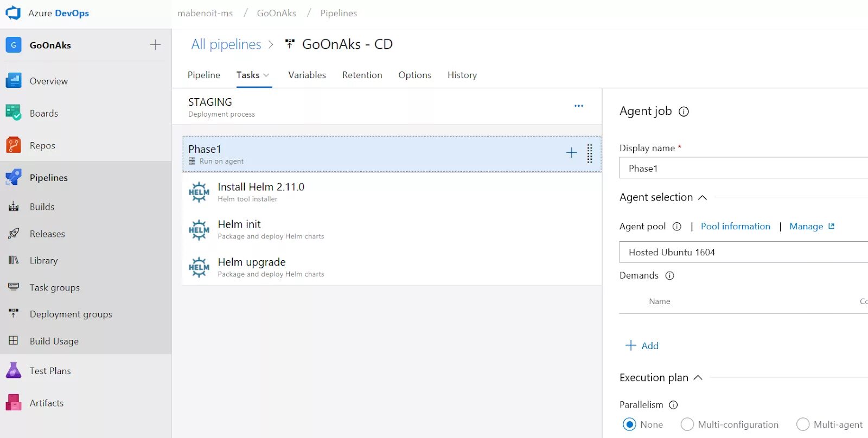Click the Helm icon for Install Helm 2.11.0

click(x=199, y=192)
